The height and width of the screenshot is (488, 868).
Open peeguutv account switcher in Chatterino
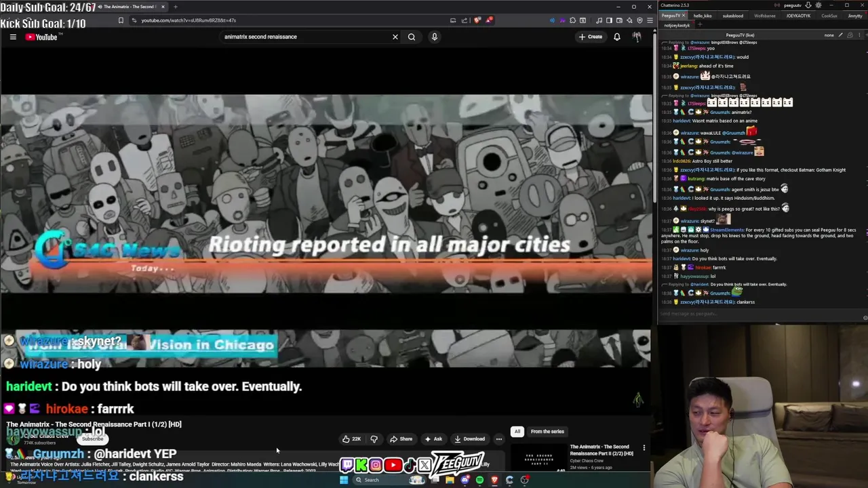click(793, 5)
